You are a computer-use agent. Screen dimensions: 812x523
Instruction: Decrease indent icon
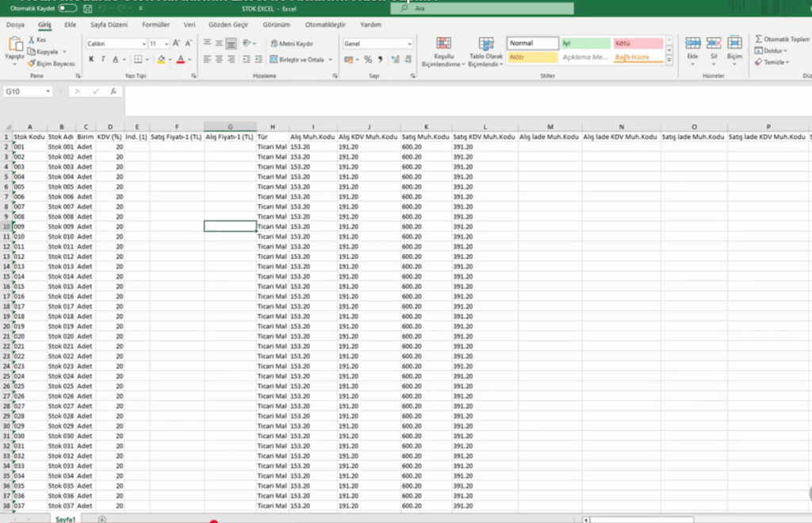click(x=247, y=60)
